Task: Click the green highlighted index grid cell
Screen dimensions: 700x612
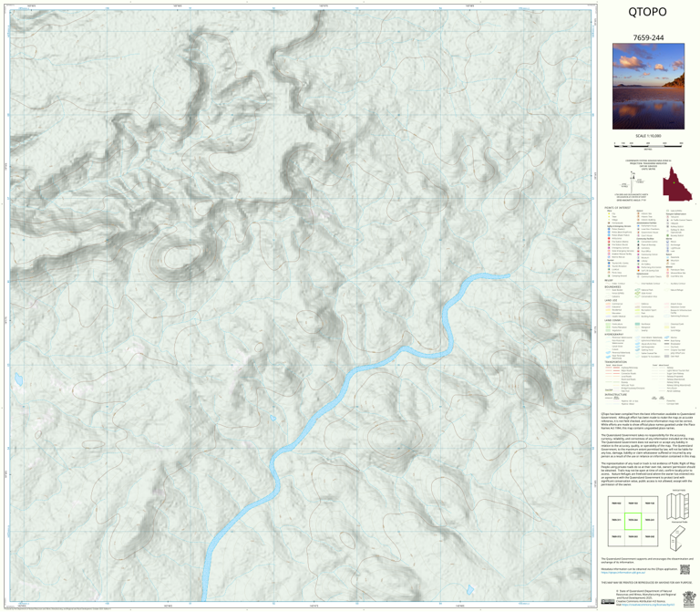Action: (633, 521)
